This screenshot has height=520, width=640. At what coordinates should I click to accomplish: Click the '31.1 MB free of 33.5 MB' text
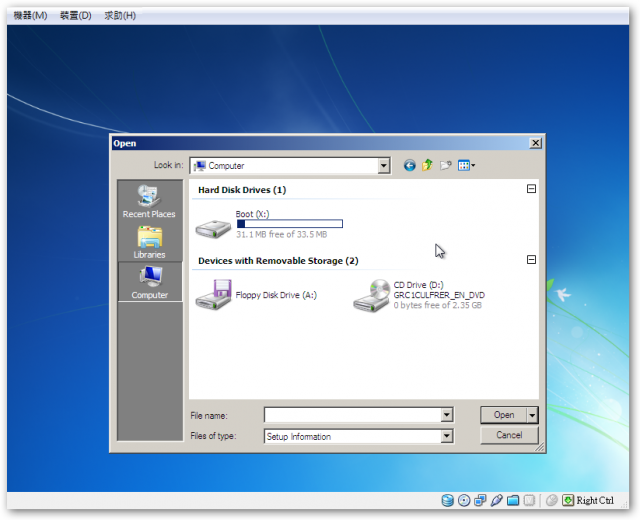pos(281,234)
